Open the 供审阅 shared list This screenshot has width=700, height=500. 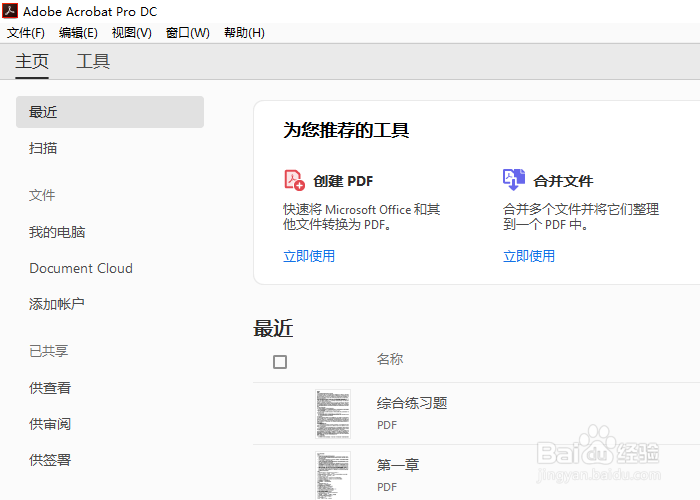point(50,424)
